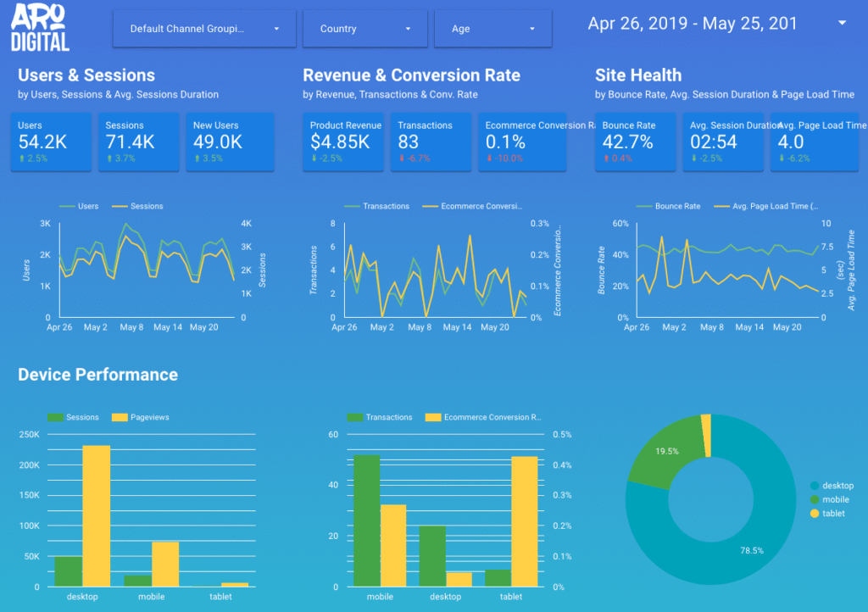
Task: Click green Sessions legend swatch in bar chart
Action: pos(55,417)
